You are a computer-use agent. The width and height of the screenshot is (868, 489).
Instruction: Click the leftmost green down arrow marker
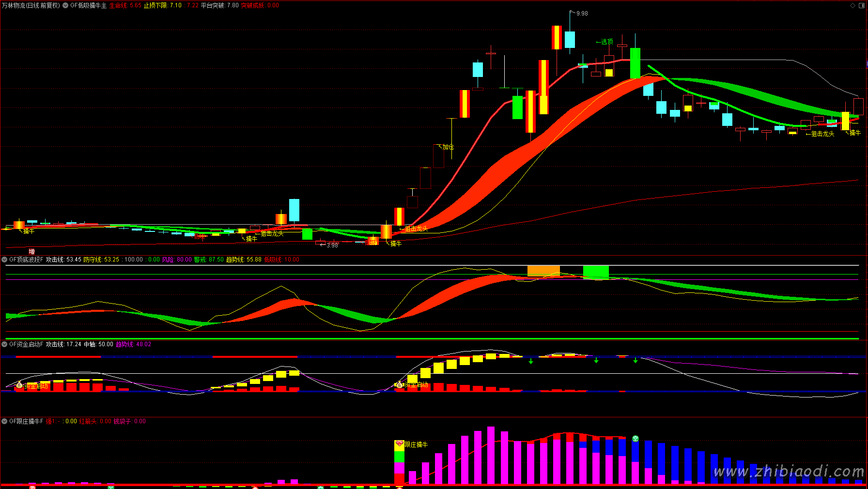[x=531, y=361]
